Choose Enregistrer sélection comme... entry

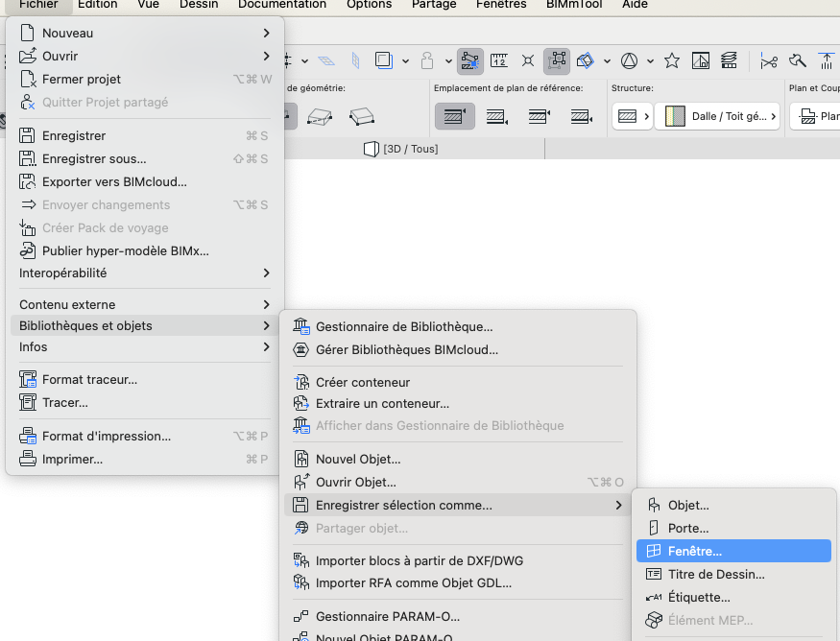(x=460, y=505)
